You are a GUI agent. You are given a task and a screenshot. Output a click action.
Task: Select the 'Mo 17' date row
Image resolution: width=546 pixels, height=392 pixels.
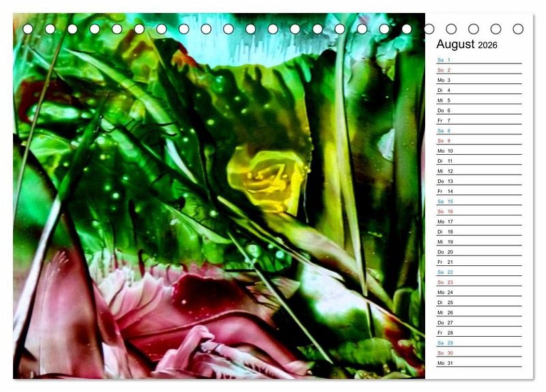[x=479, y=221]
